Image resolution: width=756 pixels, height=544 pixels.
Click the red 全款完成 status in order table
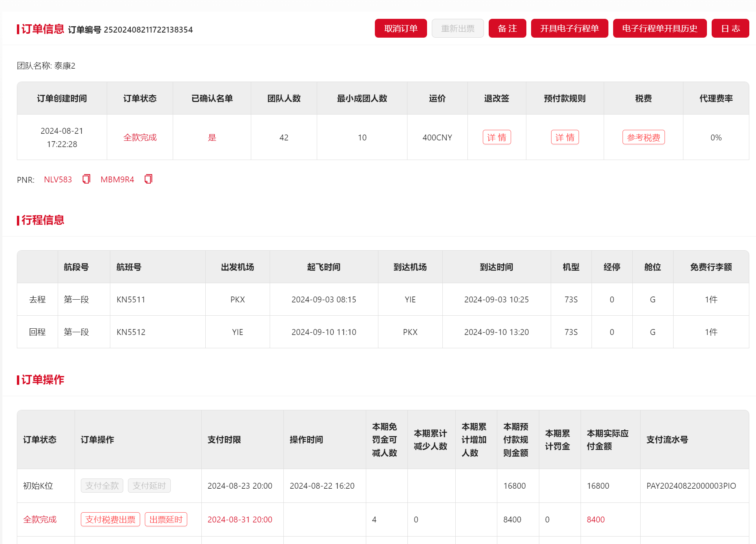[140, 138]
